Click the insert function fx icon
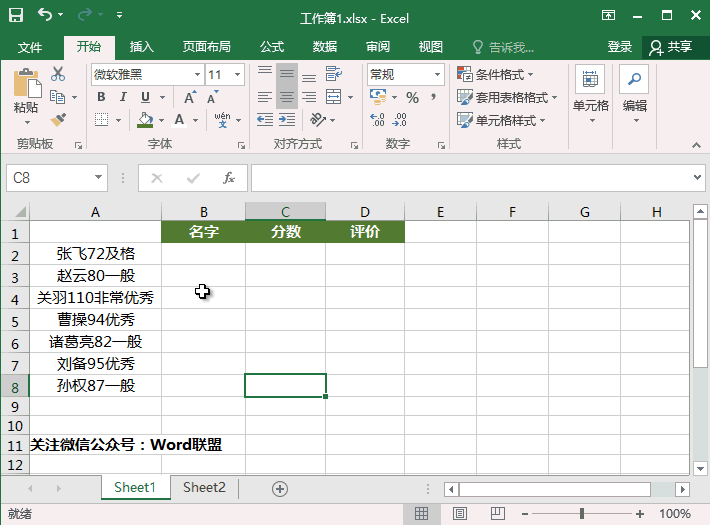Image resolution: width=710 pixels, height=525 pixels. (229, 178)
